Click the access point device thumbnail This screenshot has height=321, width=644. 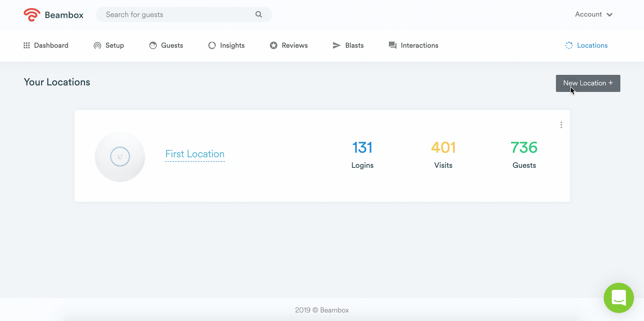click(x=120, y=157)
